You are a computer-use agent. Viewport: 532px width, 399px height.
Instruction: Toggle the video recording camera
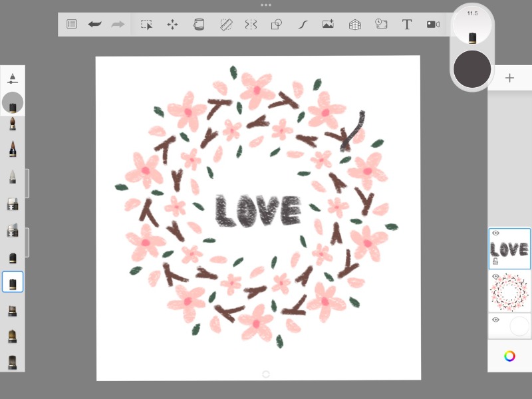pos(433,24)
